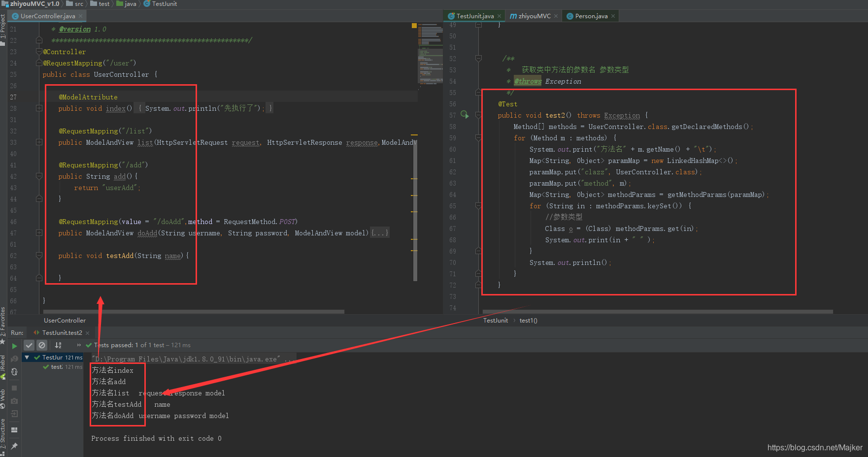Click the 'Tests passed: 1 of 1 test' status
Screen dimensions: 868x457
[x=142, y=345]
